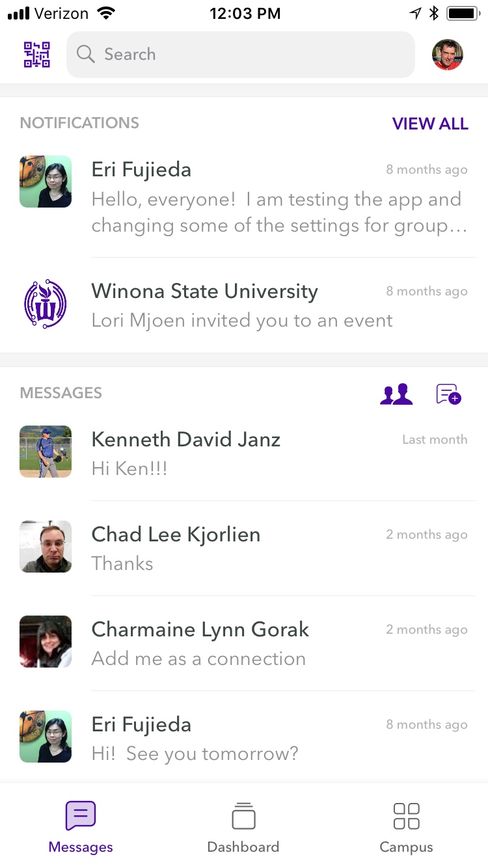View all notifications

tap(430, 124)
